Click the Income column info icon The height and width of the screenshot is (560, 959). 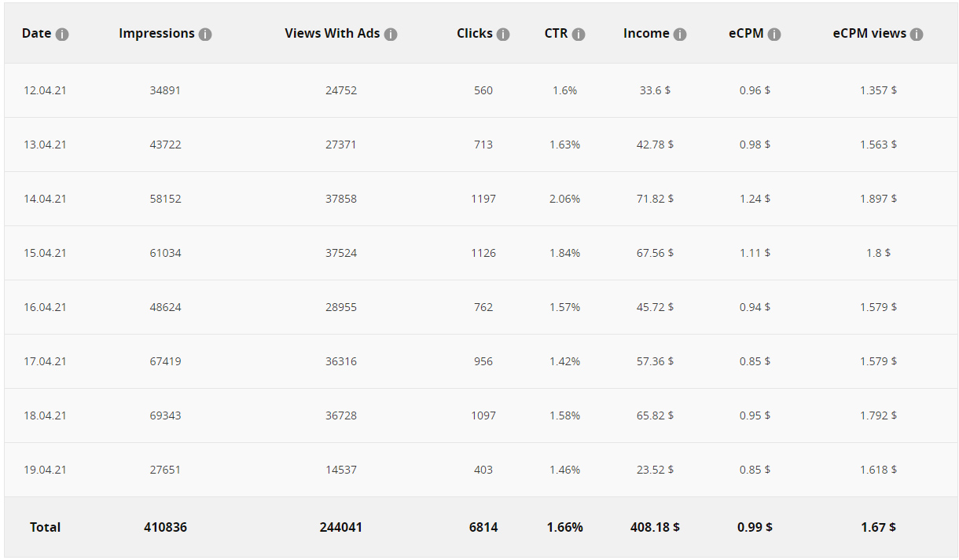(x=680, y=35)
